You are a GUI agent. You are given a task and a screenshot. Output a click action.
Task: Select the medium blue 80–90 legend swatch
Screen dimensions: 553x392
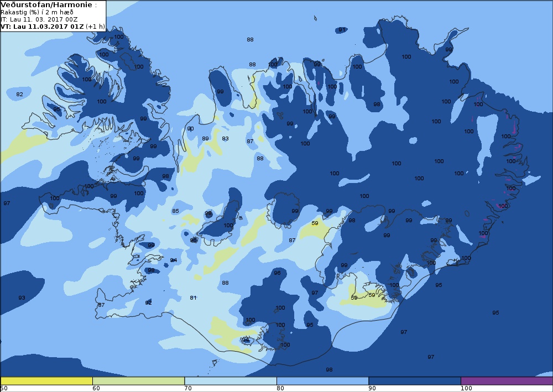[x=323, y=381]
